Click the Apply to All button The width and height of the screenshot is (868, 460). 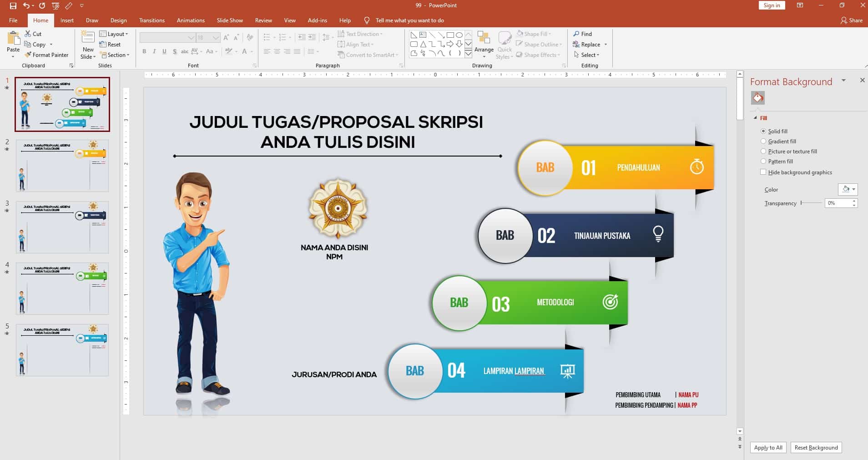tap(768, 447)
